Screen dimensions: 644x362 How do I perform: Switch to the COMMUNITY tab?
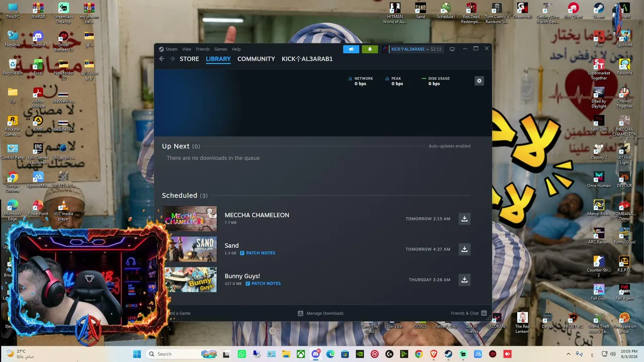[256, 59]
